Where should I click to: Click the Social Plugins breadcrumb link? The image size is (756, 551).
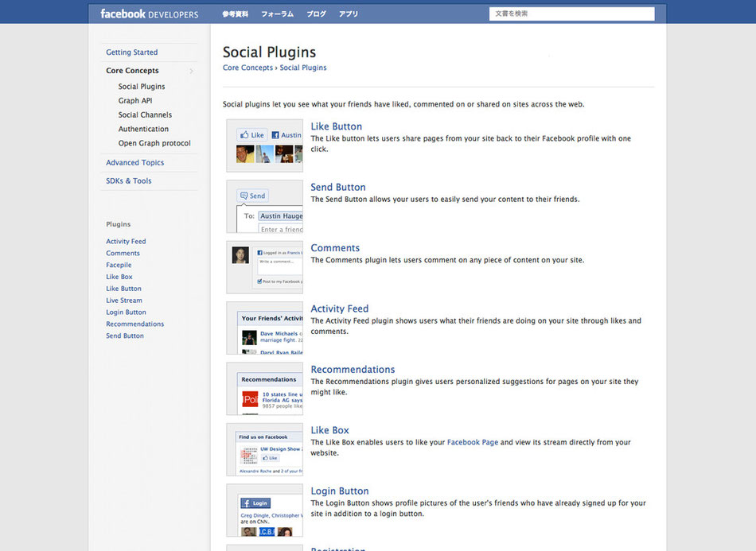coord(302,68)
